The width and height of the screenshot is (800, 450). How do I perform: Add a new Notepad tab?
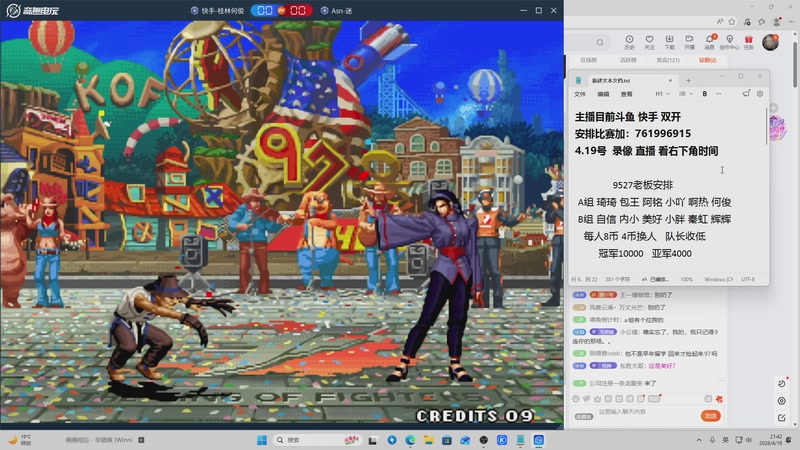tap(688, 81)
